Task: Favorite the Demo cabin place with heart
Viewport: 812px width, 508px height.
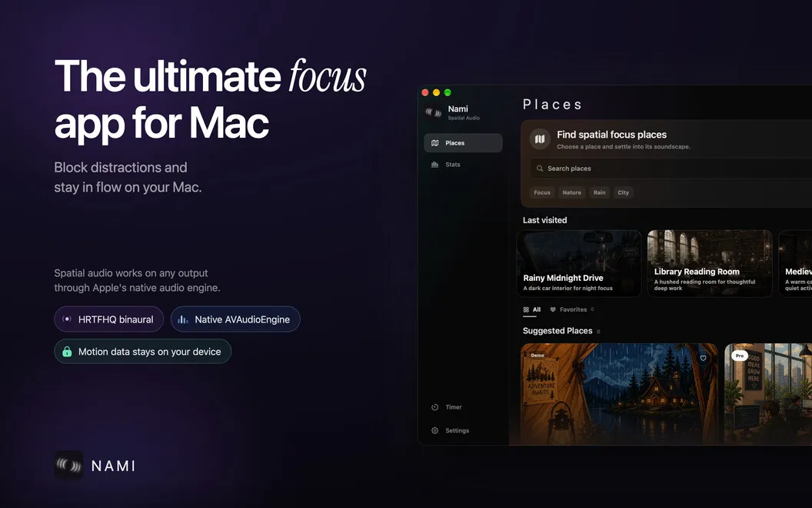Action: 703,358
